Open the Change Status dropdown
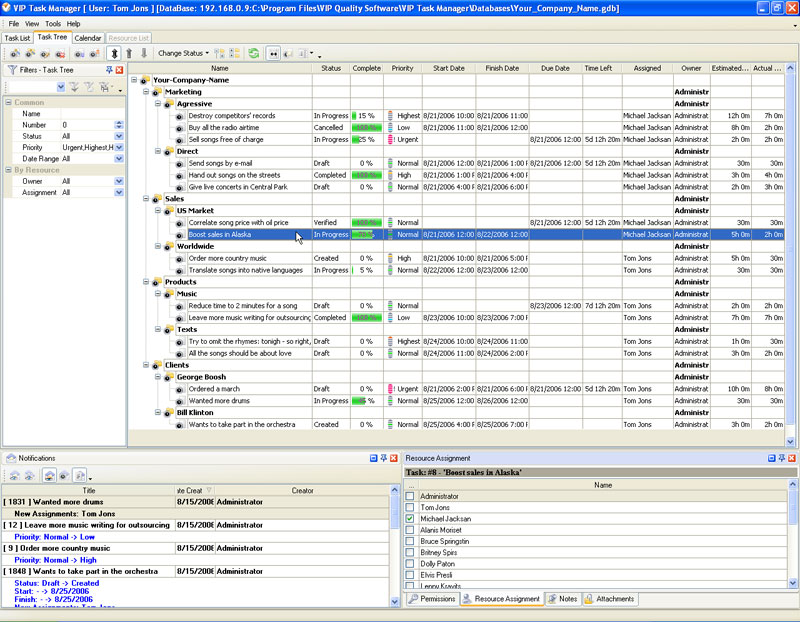The width and height of the screenshot is (800, 622). point(183,53)
